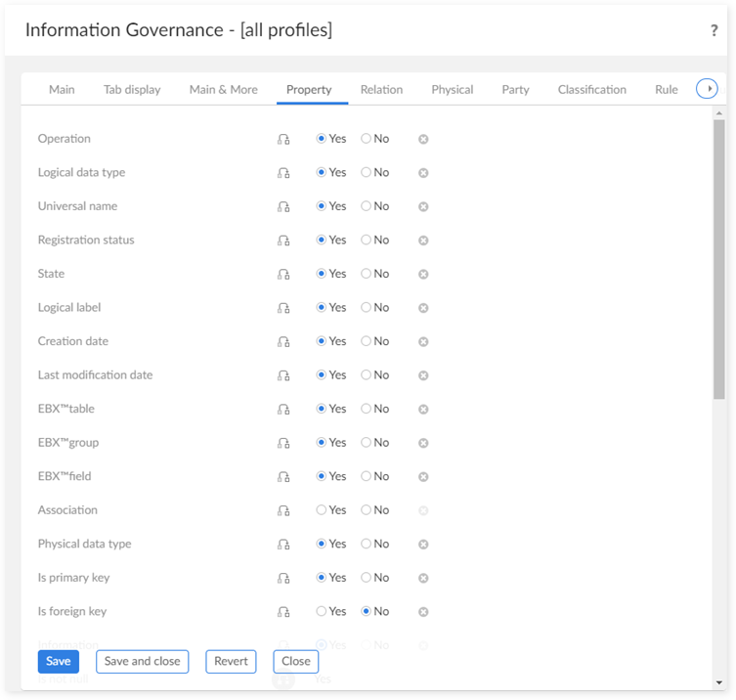The height and width of the screenshot is (700, 736).
Task: Click the inheritance icon next to State
Action: point(283,274)
